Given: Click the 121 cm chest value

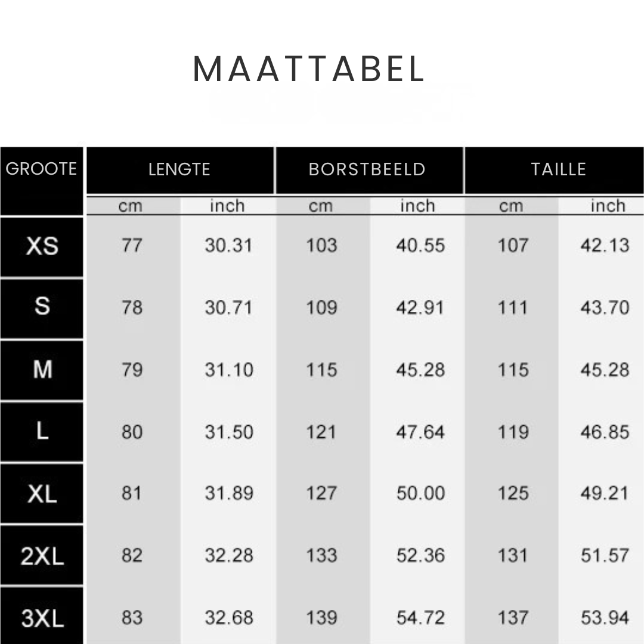Looking at the screenshot, I should tap(321, 431).
